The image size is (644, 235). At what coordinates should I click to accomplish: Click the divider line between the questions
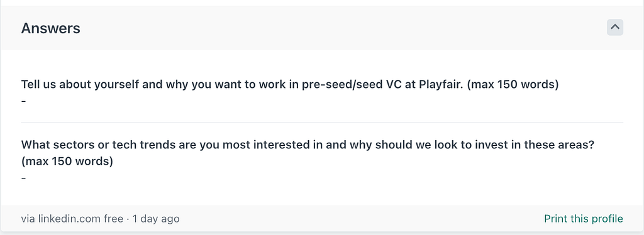[x=322, y=123]
